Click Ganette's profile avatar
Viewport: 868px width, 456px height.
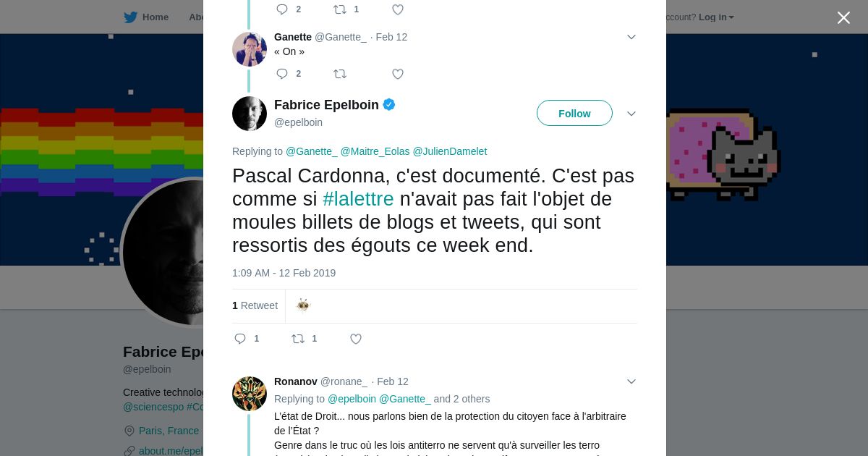(250, 49)
